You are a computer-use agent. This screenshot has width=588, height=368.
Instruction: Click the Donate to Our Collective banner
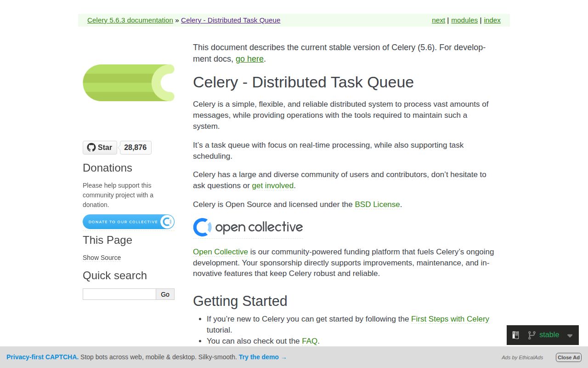[x=129, y=222]
